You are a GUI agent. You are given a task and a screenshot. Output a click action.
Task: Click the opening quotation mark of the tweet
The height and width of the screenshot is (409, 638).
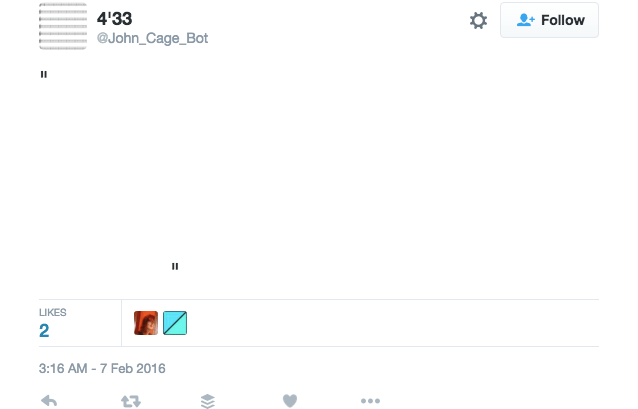(x=44, y=74)
